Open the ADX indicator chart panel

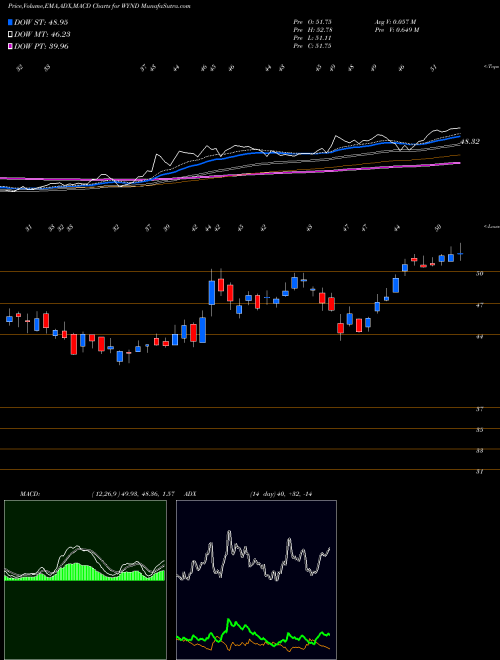[x=256, y=580]
